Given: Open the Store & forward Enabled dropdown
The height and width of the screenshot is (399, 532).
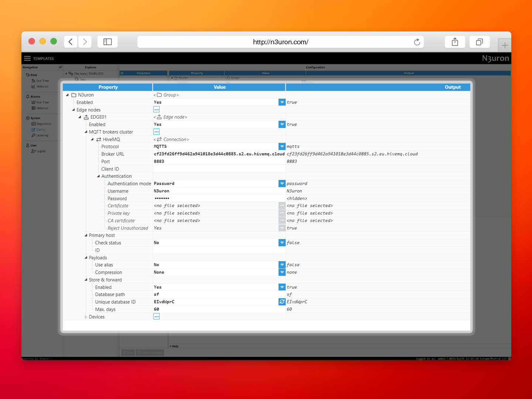Looking at the screenshot, I should pos(282,287).
